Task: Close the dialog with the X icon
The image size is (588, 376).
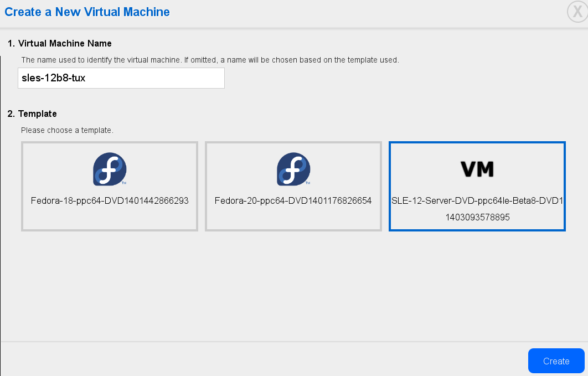Action: coord(577,12)
